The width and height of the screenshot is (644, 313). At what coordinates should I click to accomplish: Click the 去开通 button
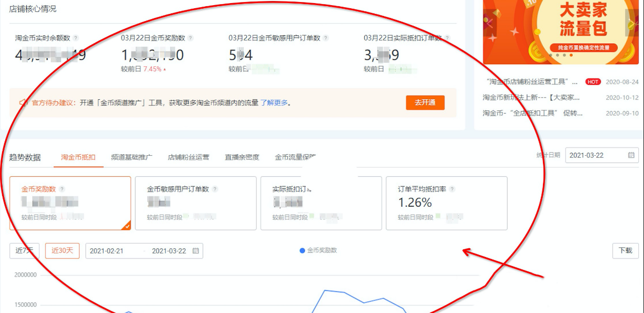tap(425, 102)
